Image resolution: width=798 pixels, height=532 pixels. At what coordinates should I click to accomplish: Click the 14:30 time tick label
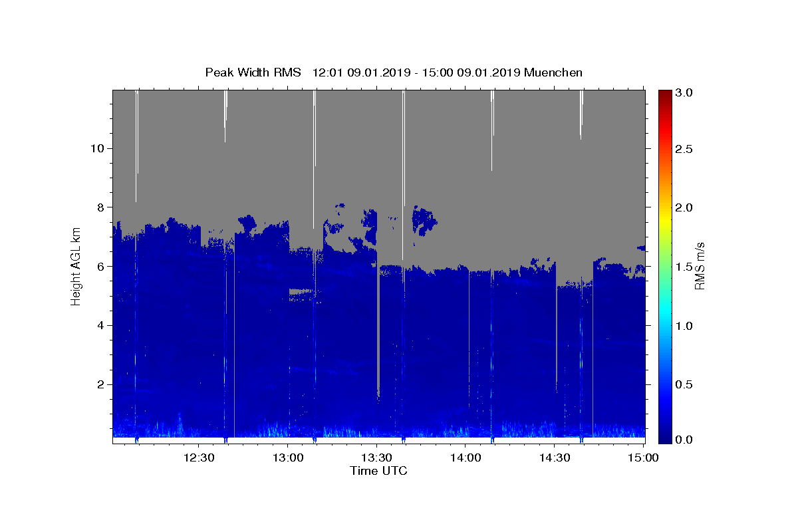coord(554,458)
